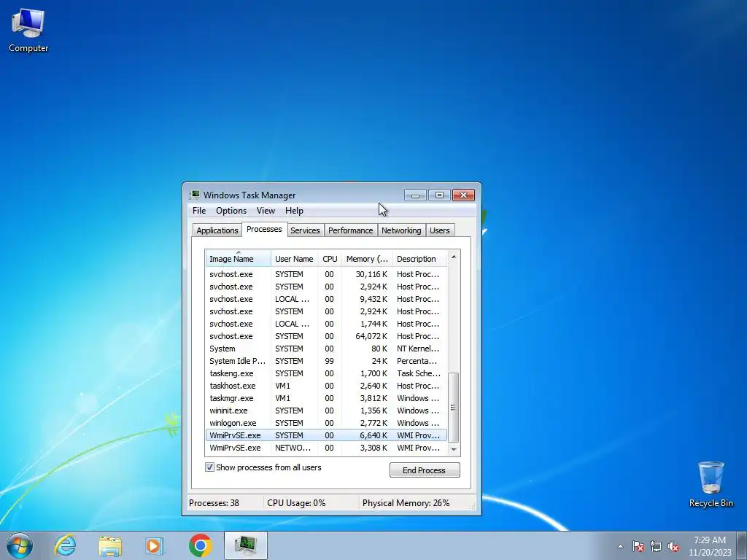Click the End Process button
Image resolution: width=747 pixels, height=560 pixels.
[425, 470]
